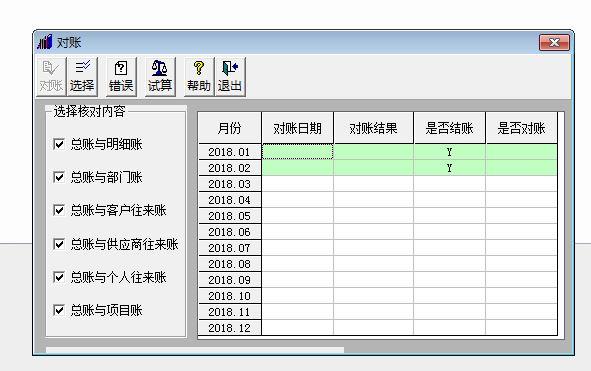
Task: Click the Y in 2018.02 是否结账 cell
Action: 449,168
